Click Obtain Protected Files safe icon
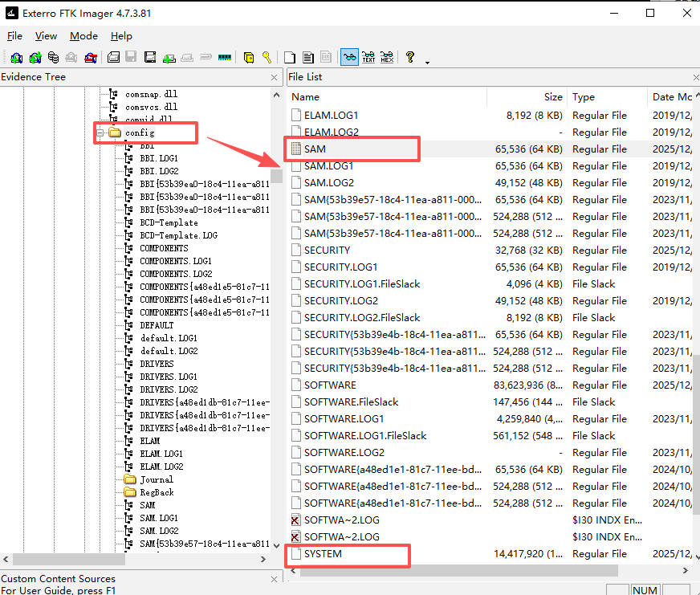Image resolution: width=700 pixels, height=595 pixels. tap(249, 57)
